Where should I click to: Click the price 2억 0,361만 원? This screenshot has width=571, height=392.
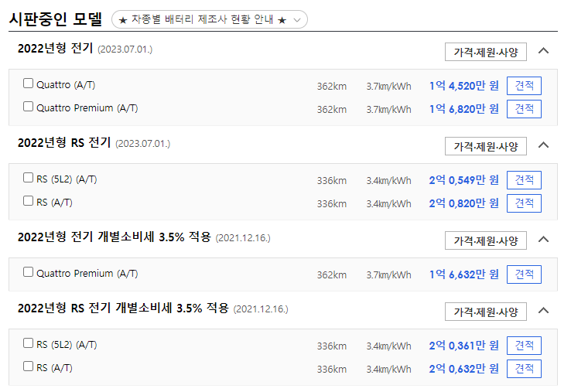464,346
